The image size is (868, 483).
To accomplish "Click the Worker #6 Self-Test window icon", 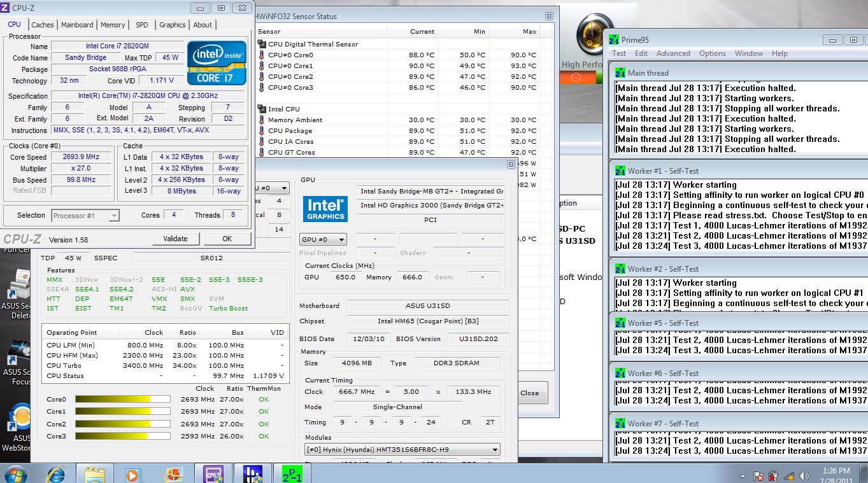I will (620, 373).
